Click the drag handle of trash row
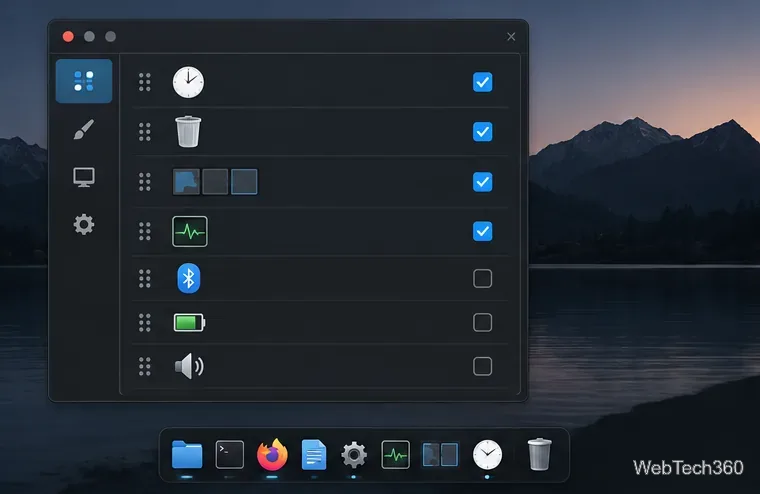The height and width of the screenshot is (494, 760). pos(144,131)
